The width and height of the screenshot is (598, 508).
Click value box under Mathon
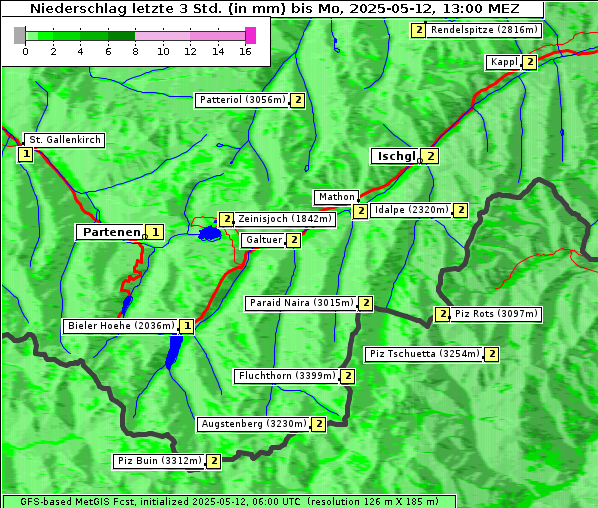coord(360,212)
